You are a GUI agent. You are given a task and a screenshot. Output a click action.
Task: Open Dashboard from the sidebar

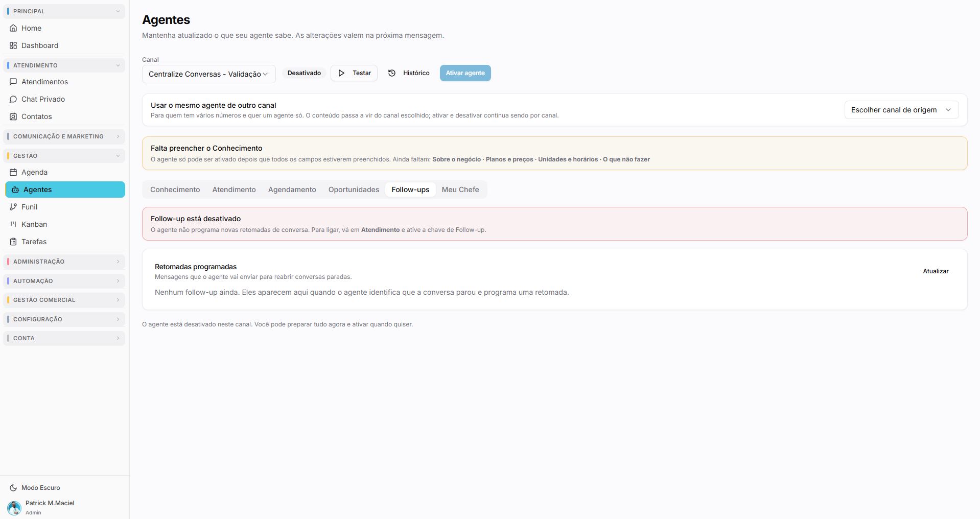(64, 45)
